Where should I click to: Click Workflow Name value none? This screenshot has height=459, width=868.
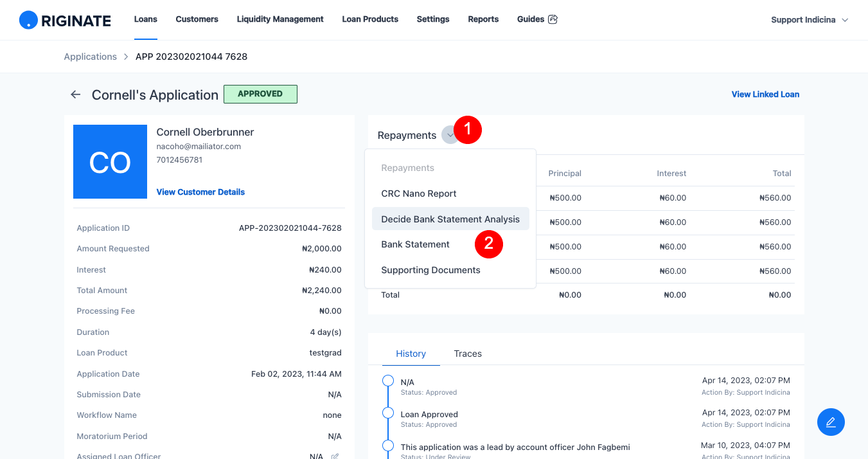pyautogui.click(x=332, y=415)
